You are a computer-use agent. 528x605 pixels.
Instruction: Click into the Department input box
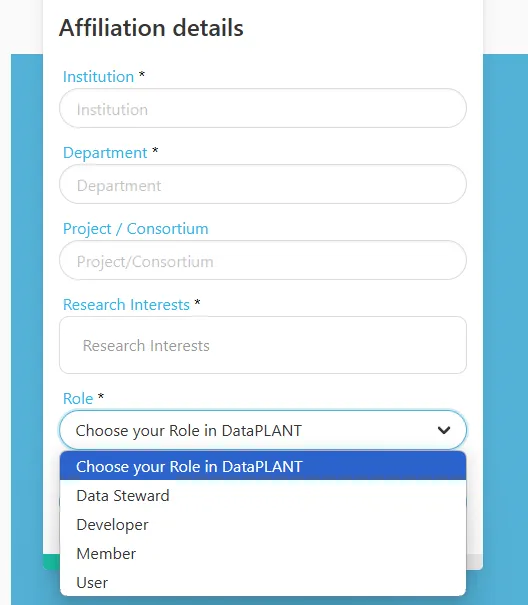(263, 184)
